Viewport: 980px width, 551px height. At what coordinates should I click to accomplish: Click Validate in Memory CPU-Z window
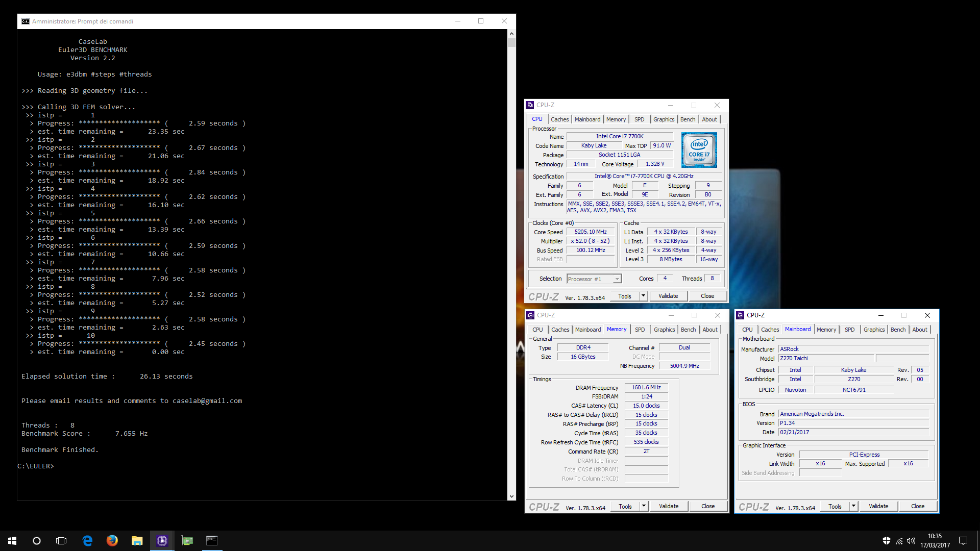[x=669, y=506]
